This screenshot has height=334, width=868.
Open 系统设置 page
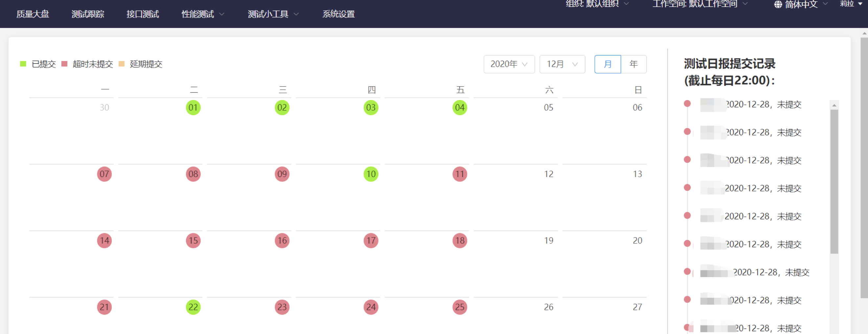coord(338,14)
